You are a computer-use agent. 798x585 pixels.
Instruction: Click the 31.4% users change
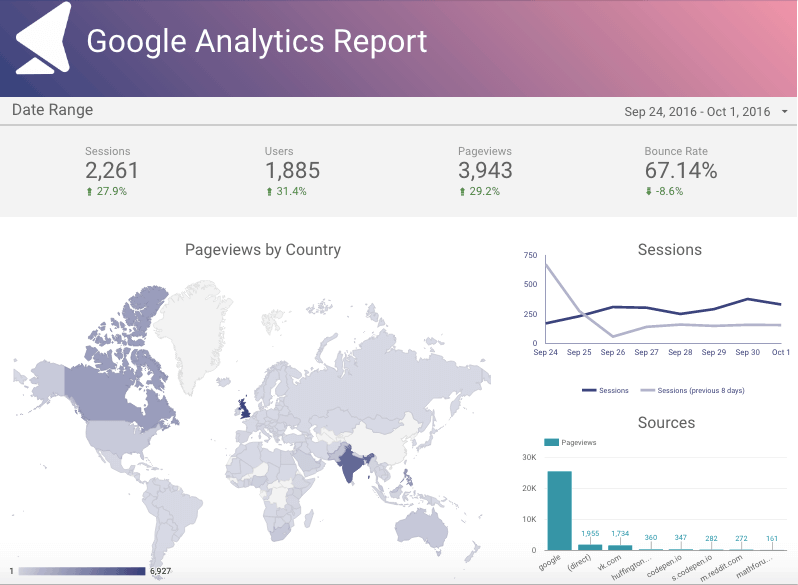[291, 191]
